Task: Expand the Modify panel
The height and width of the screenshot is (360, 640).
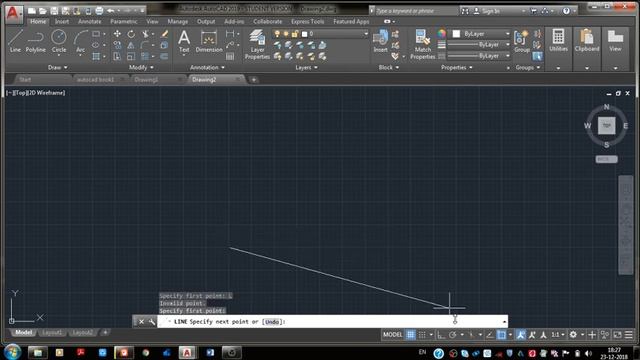Action: 141,67
